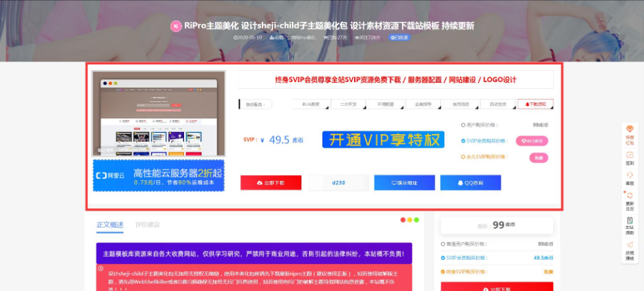Select the lifetime SVIP price radio in the sidebar

(x=443, y=272)
